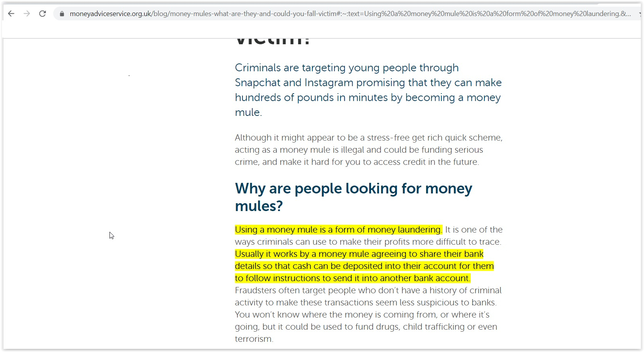644x352 pixels.
Task: Click the partially visible 'victim?' title
Action: click(273, 41)
